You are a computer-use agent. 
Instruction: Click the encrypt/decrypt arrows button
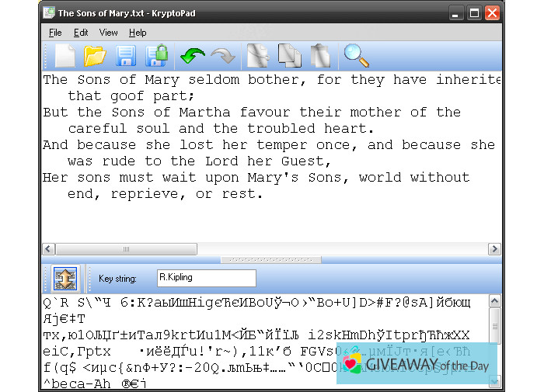coord(63,278)
